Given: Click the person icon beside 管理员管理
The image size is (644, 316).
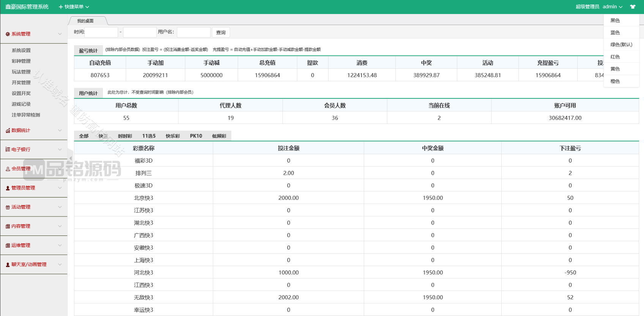Looking at the screenshot, I should [x=8, y=188].
